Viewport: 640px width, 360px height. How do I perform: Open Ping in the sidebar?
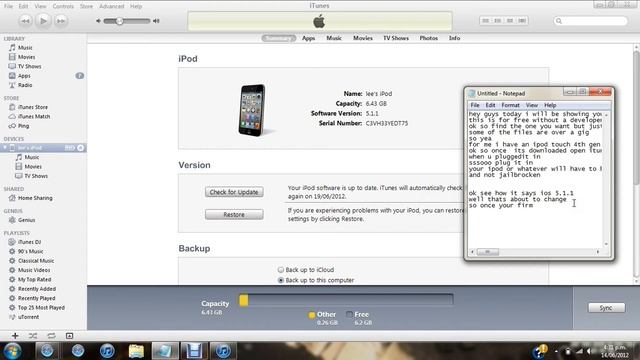(23, 126)
